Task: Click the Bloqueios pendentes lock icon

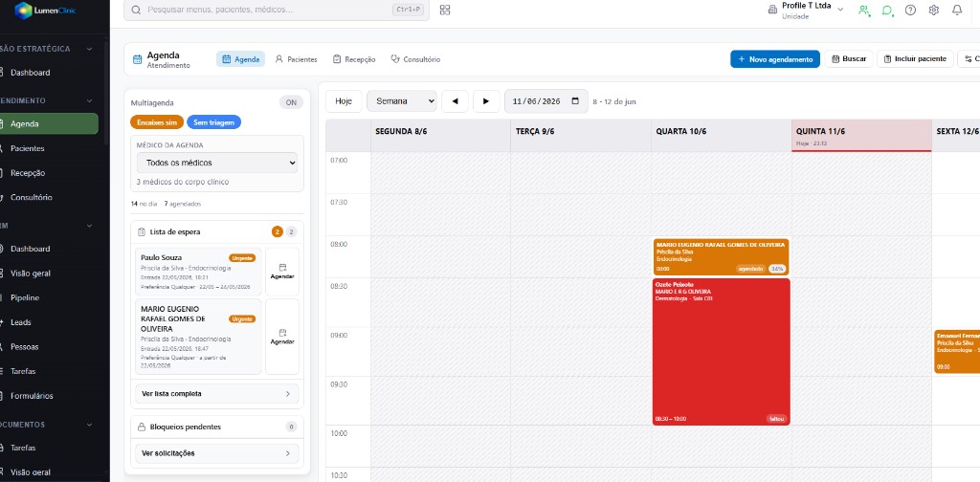Action: click(x=142, y=427)
